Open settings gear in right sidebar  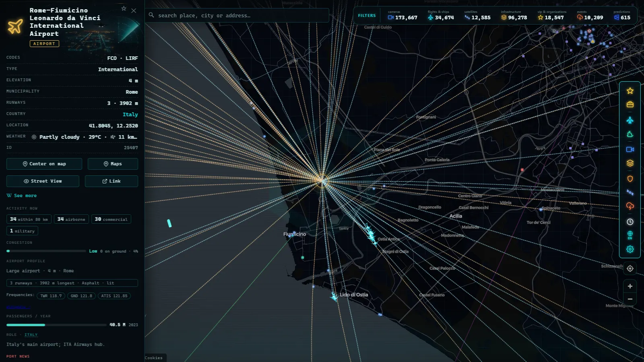[x=630, y=249]
